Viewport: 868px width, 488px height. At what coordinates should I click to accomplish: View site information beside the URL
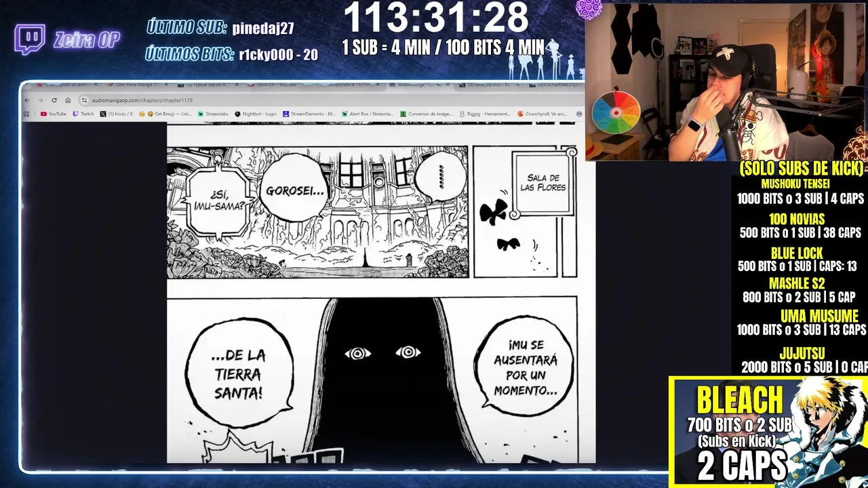[x=84, y=100]
